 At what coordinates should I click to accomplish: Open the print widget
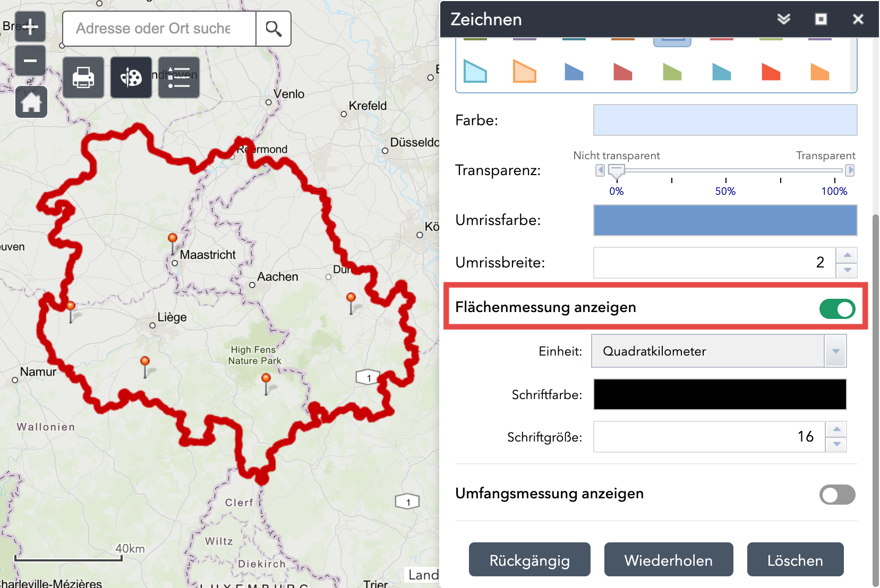pos(83,78)
